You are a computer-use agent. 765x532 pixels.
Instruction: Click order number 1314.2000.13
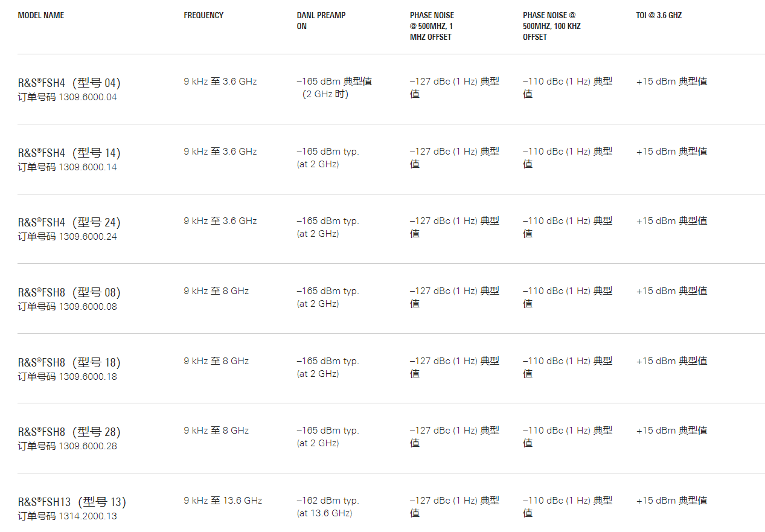(88, 516)
